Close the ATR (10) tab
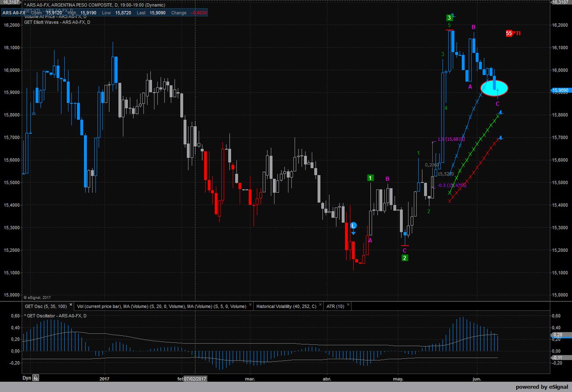The width and height of the screenshot is (572, 392). 349,306
